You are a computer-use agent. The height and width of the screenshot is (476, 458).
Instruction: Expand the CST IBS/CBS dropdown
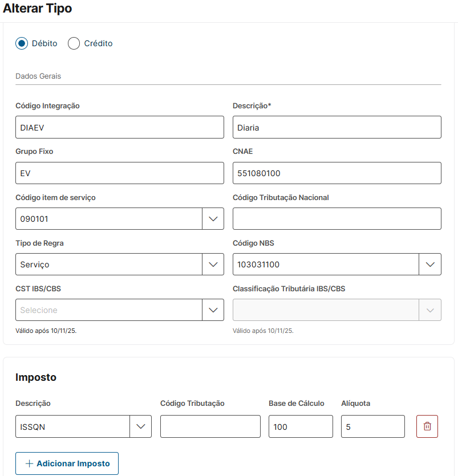[x=213, y=310]
